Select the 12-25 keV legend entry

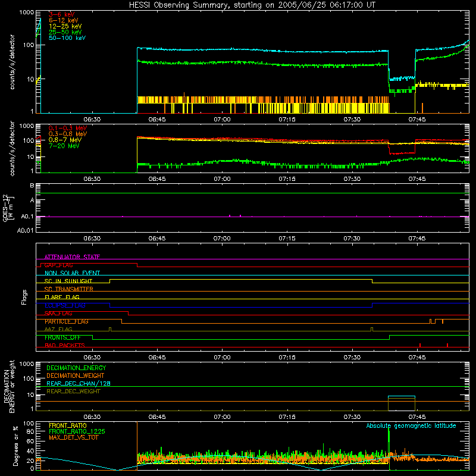[x=65, y=26]
